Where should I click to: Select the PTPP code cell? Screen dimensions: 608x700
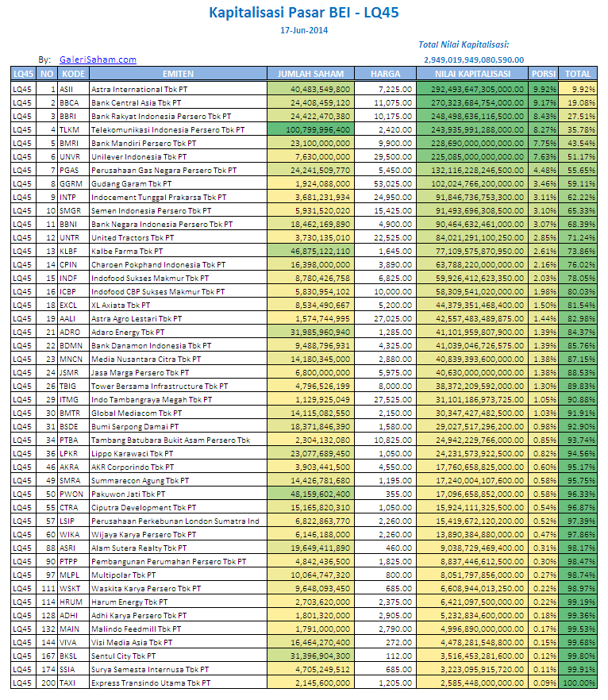pos(73,562)
